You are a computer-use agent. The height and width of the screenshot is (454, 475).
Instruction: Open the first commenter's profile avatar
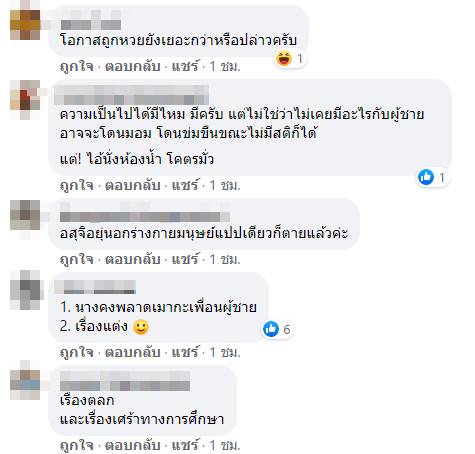[x=25, y=25]
